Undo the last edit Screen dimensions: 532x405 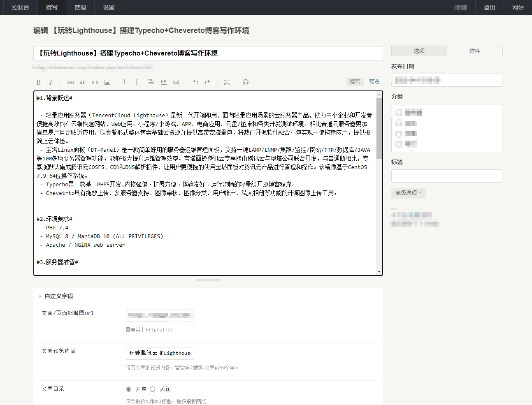coord(195,82)
